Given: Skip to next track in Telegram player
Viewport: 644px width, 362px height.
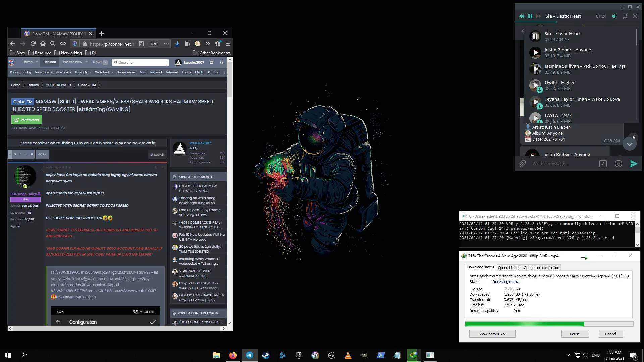Looking at the screenshot, I should pos(538,16).
